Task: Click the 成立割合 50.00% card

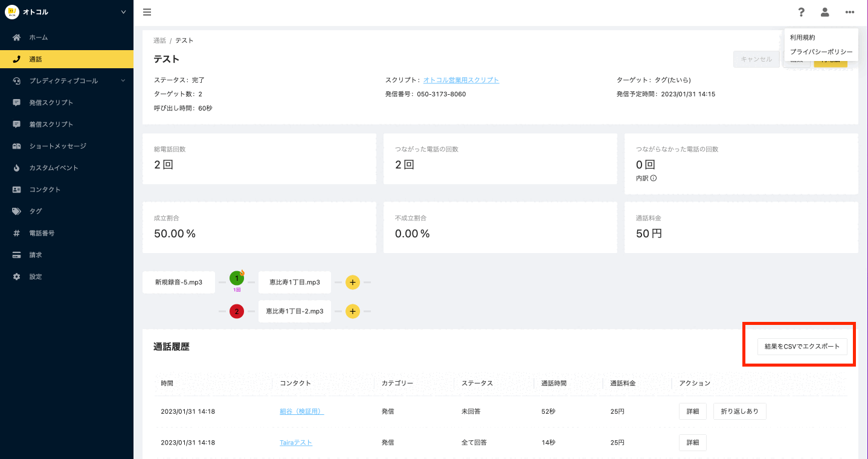Action: coord(259,228)
